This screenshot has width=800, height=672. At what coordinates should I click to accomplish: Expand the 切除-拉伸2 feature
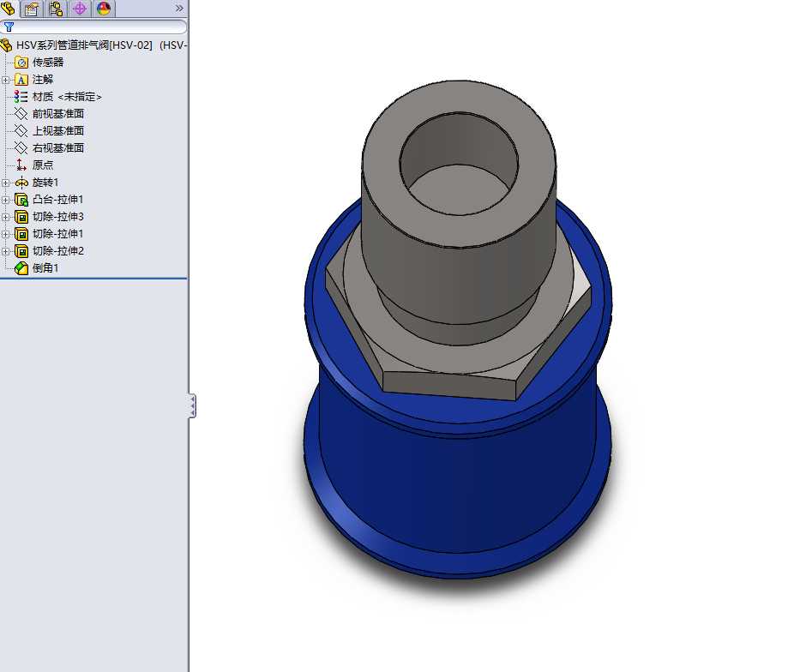click(6, 251)
